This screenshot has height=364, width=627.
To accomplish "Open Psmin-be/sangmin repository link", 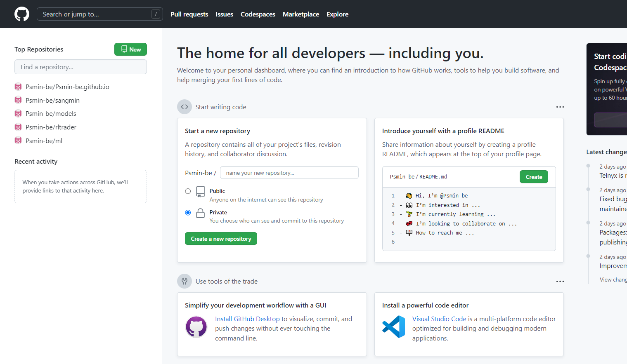I will 52,100.
